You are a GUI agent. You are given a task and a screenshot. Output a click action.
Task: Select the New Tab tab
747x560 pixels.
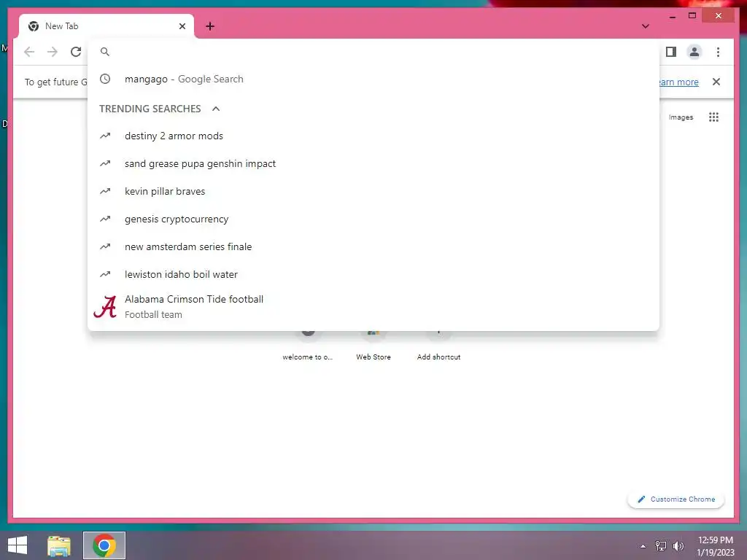click(x=107, y=26)
